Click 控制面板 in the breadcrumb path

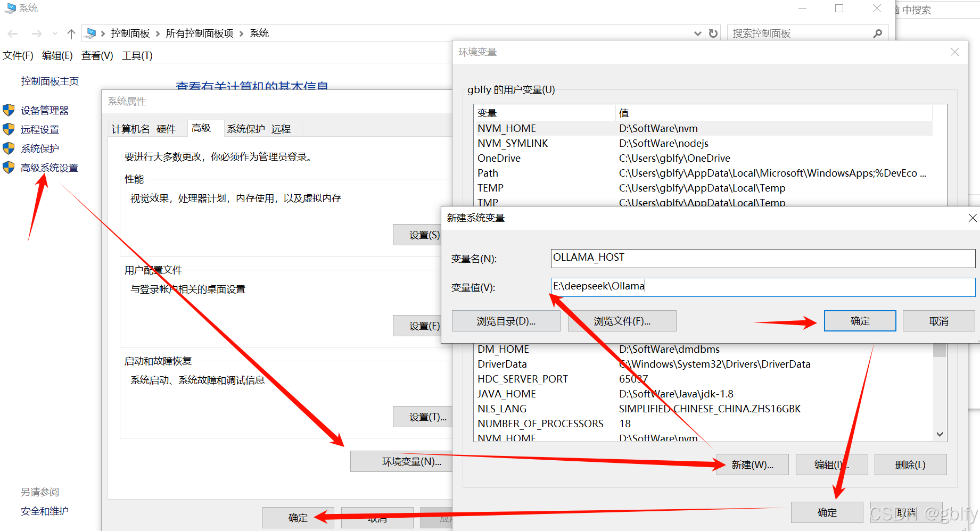pos(130,34)
